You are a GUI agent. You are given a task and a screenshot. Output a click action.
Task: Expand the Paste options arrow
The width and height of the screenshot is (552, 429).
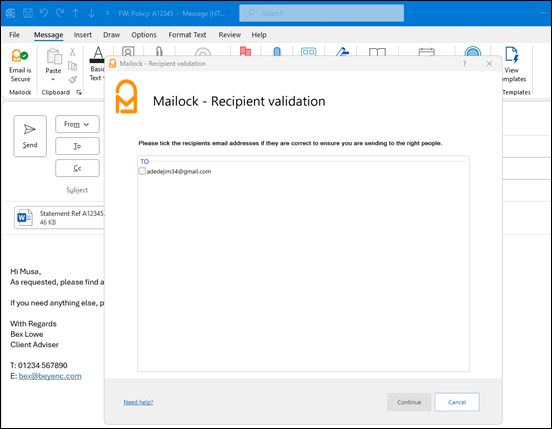click(53, 80)
